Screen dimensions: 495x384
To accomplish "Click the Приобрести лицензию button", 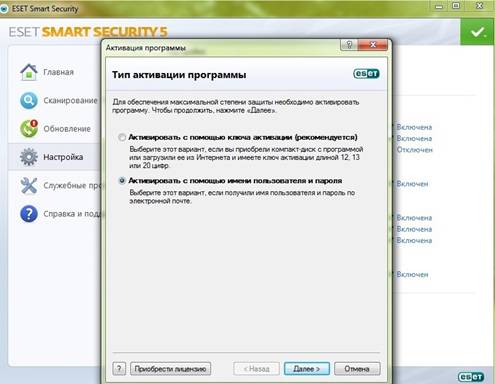I will click(170, 369).
